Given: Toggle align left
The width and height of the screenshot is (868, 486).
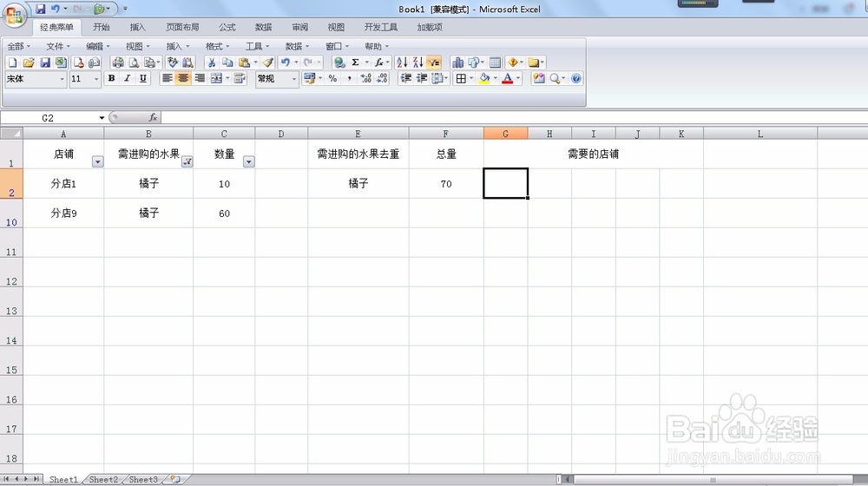Looking at the screenshot, I should click(167, 79).
